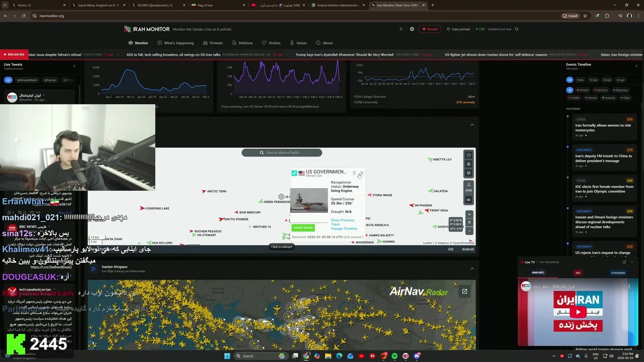
Task: Click the 335K vessel count icon
Action: coord(468,187)
